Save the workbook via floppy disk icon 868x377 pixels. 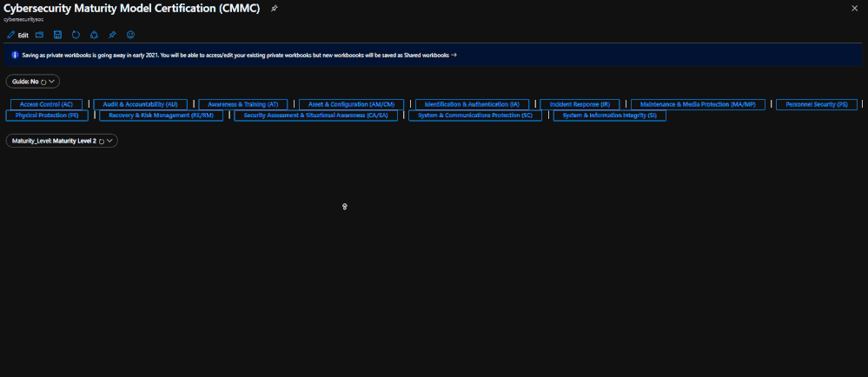(57, 35)
